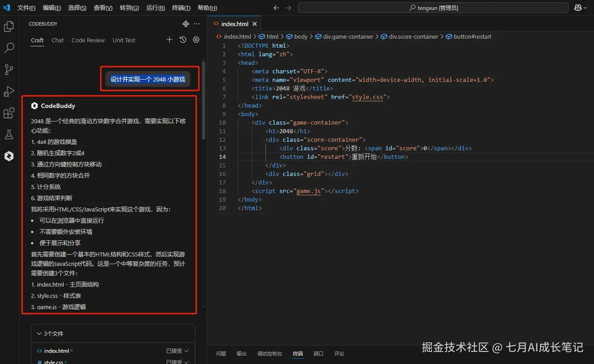Collapse the 3个文件 file list
594x364 pixels.
pyautogui.click(x=40, y=333)
